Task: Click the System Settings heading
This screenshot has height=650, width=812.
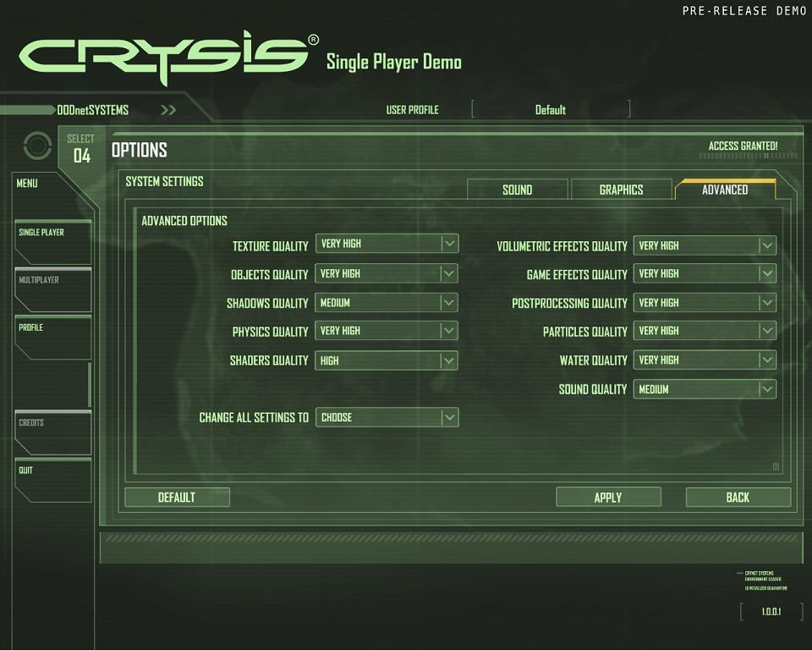Action: point(164,181)
